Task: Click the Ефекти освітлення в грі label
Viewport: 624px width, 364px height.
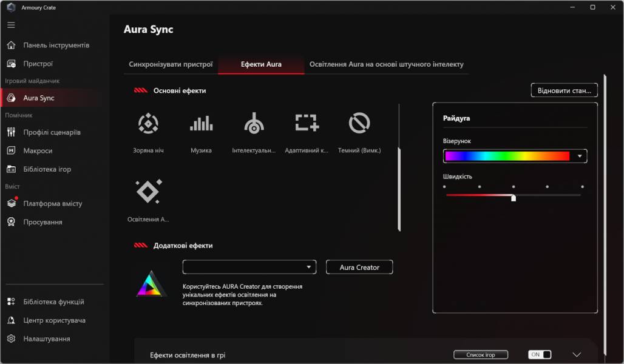Action: (x=188, y=356)
